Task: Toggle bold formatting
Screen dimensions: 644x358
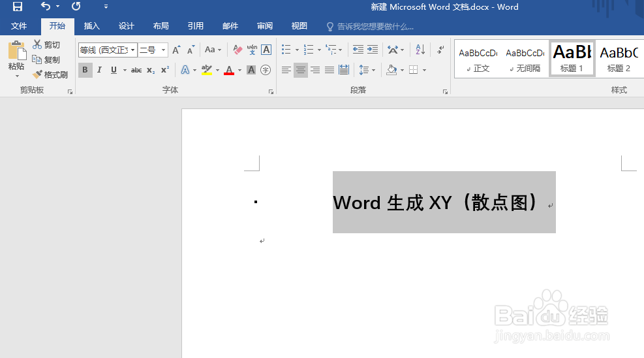Action: click(x=85, y=70)
